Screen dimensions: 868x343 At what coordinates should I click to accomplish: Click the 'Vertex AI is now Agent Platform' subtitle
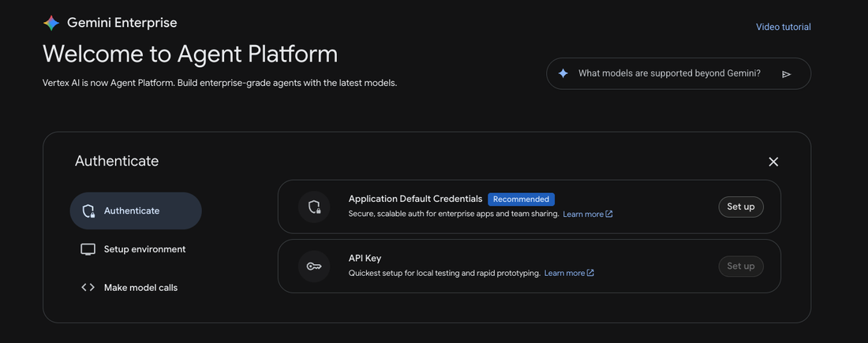coord(220,83)
